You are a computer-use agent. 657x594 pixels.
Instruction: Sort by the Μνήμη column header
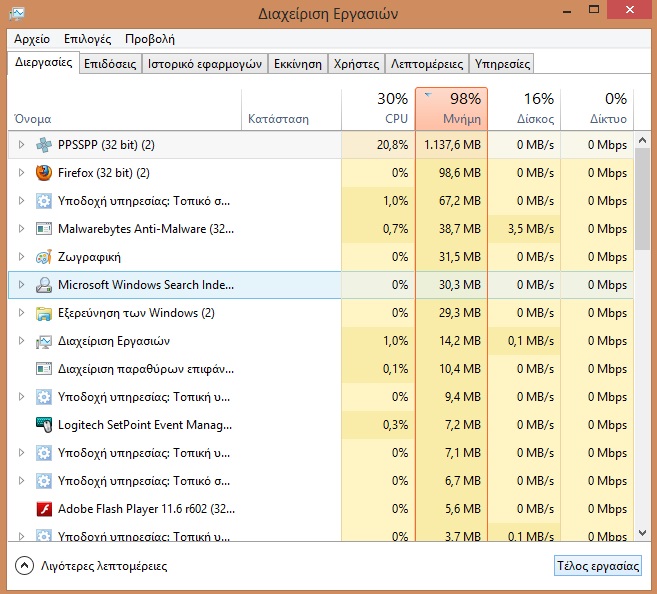point(451,109)
